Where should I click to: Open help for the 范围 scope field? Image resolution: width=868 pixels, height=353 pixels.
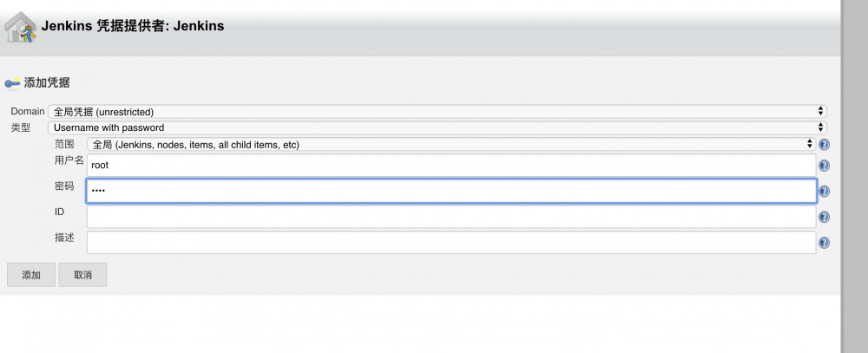[824, 145]
